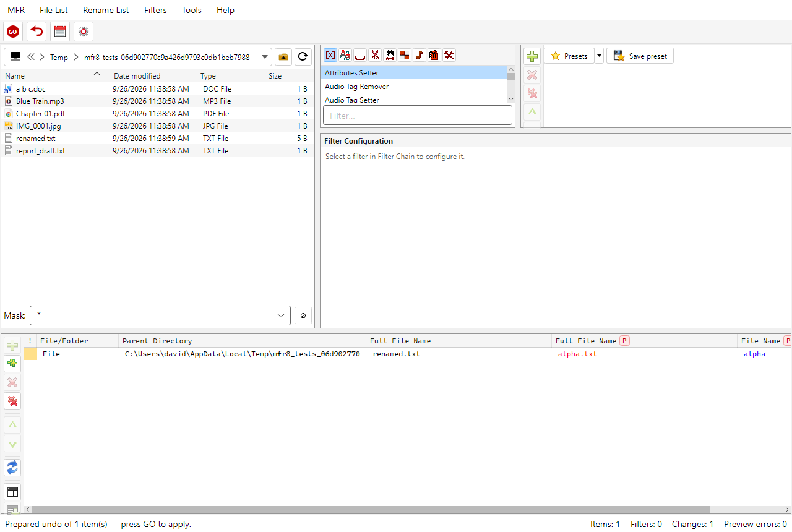Screen dimensions: 792x532
Task: Go up one folder with the folder icon
Action: (x=283, y=57)
